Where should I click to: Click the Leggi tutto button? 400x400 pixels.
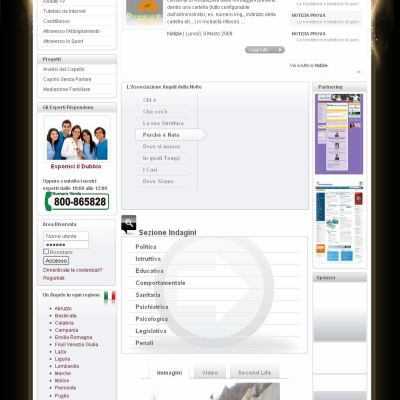(x=265, y=50)
